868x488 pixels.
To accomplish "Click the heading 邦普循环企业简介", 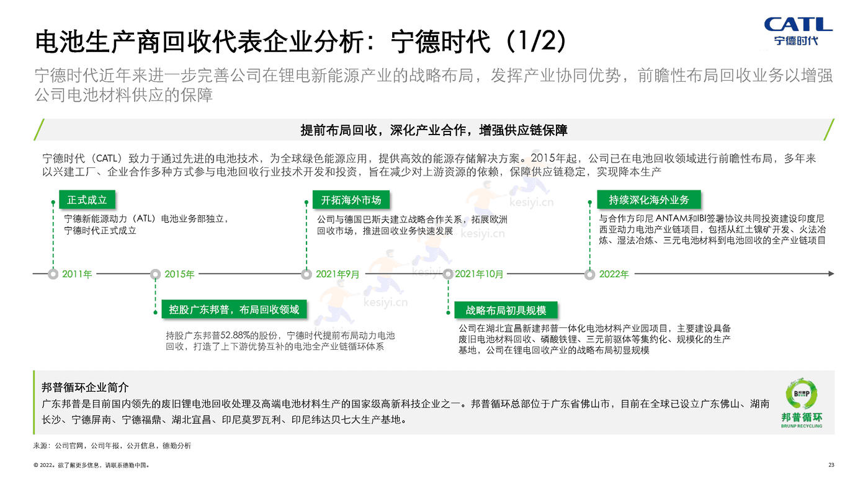I will pos(85,388).
